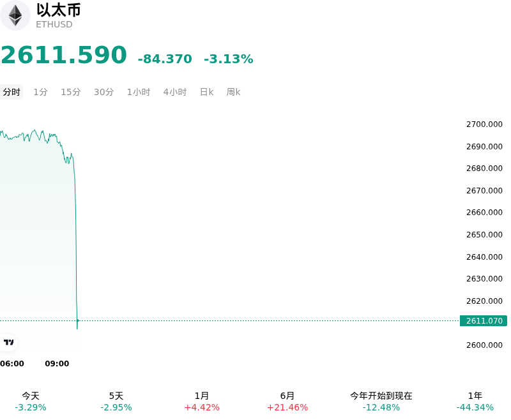Select the 6月 +21.46% performance range
The width and height of the screenshot is (511, 420).
(x=287, y=401)
